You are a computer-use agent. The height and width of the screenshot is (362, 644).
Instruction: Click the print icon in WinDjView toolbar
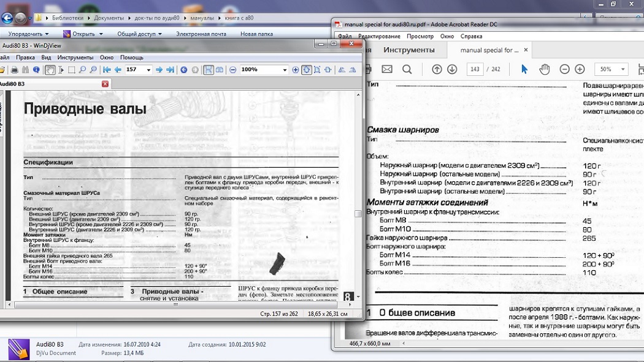click(15, 70)
